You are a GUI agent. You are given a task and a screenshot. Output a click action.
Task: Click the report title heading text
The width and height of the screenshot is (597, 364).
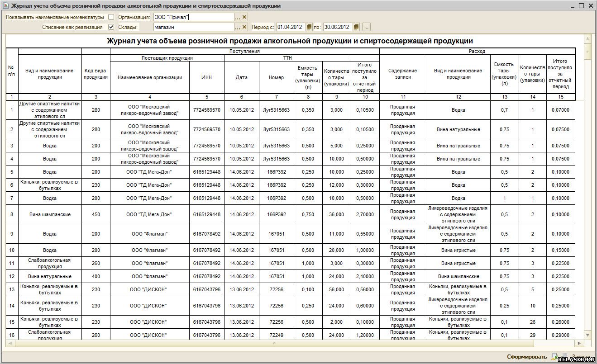290,41
